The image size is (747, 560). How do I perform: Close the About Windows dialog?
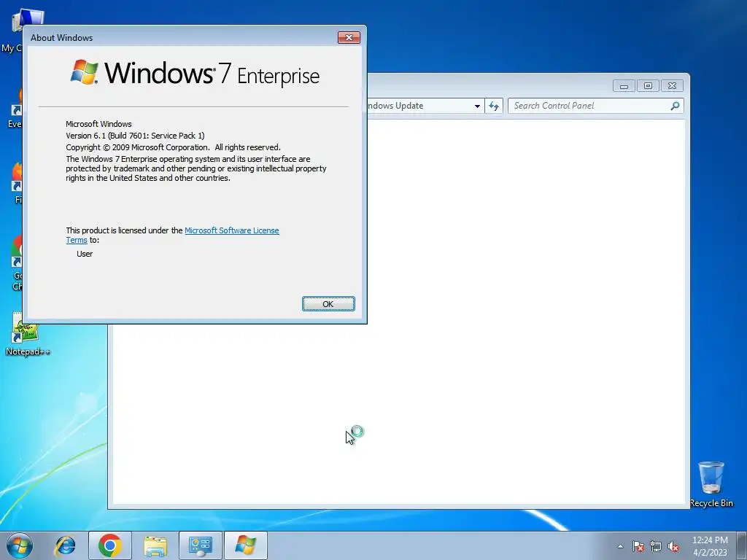click(x=349, y=38)
